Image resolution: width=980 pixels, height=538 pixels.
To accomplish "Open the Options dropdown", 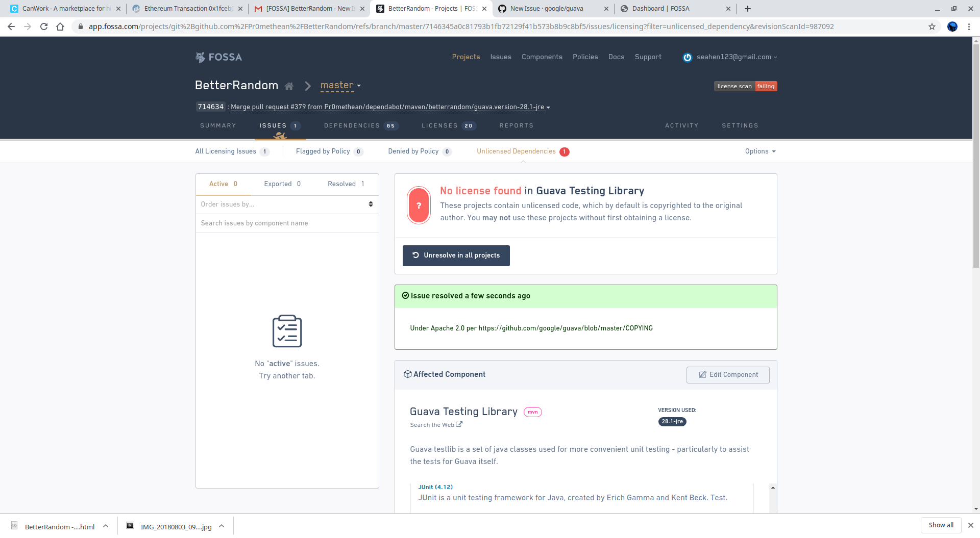I will 760,151.
